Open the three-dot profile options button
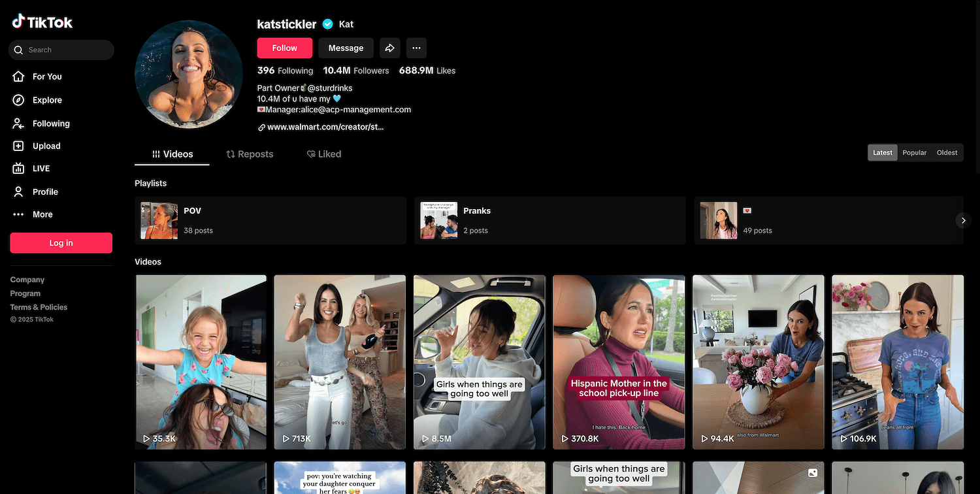Image resolution: width=980 pixels, height=494 pixels. [416, 48]
